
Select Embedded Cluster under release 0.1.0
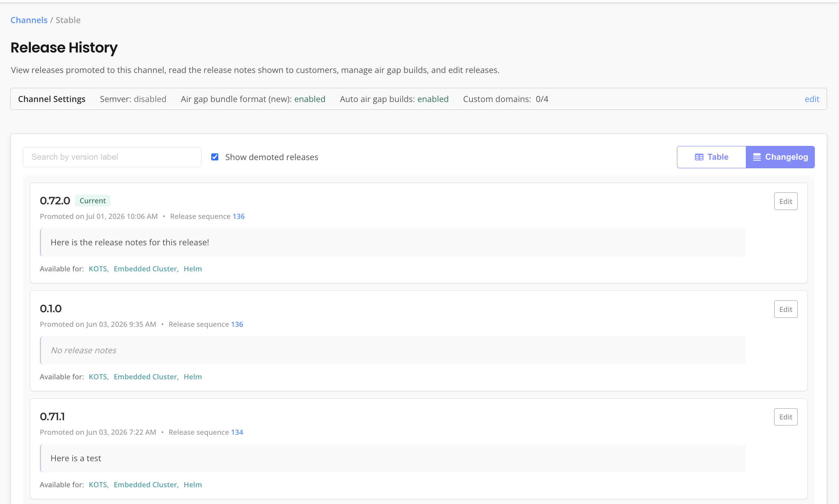(145, 377)
